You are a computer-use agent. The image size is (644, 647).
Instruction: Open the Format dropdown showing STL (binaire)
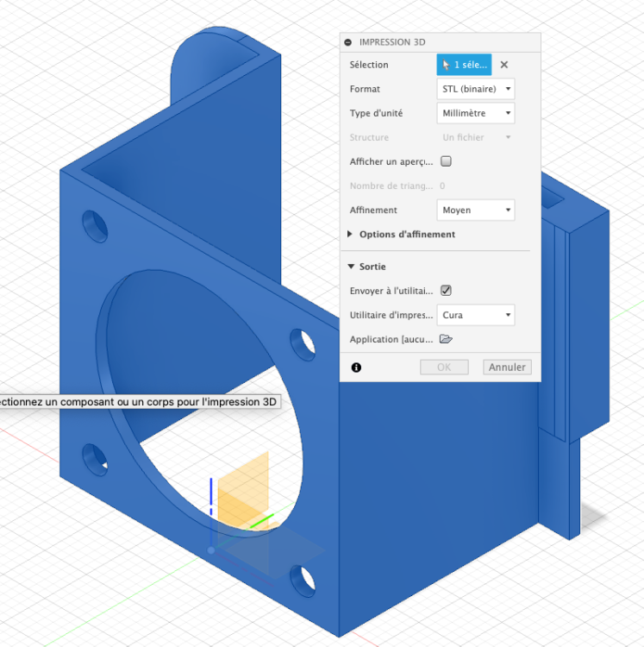(475, 89)
